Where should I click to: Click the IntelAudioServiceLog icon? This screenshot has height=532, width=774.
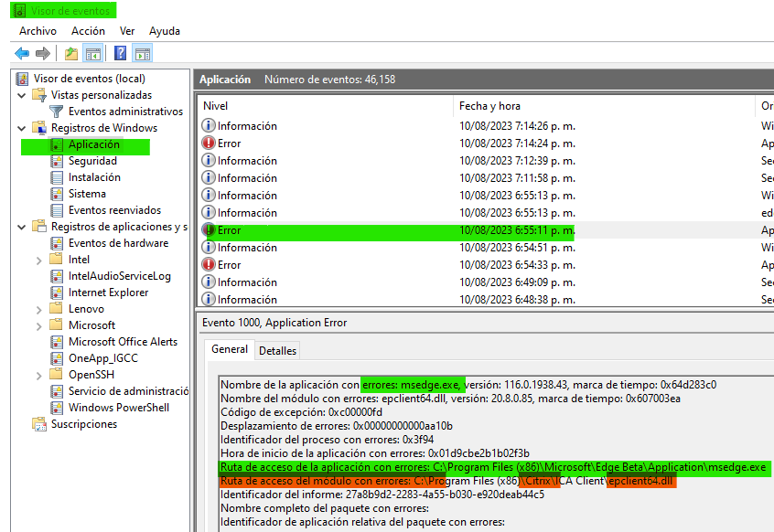(x=58, y=277)
